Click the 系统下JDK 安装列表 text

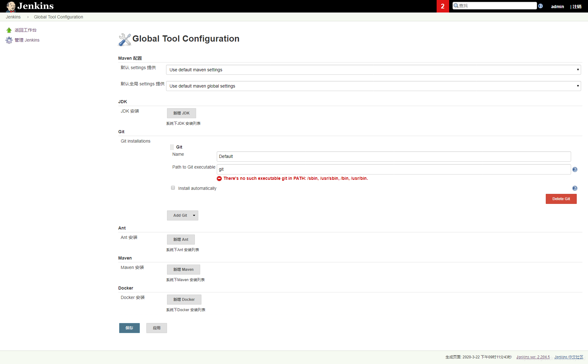point(183,124)
